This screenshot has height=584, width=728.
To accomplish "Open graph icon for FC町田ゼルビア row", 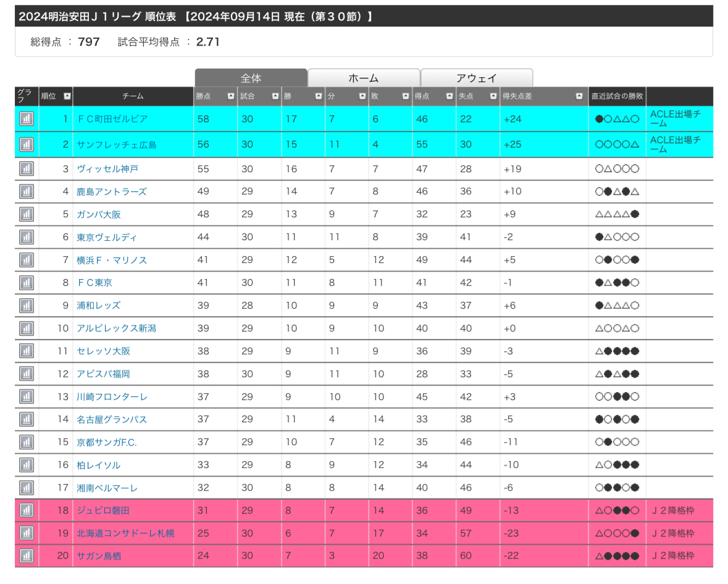I will click(26, 119).
